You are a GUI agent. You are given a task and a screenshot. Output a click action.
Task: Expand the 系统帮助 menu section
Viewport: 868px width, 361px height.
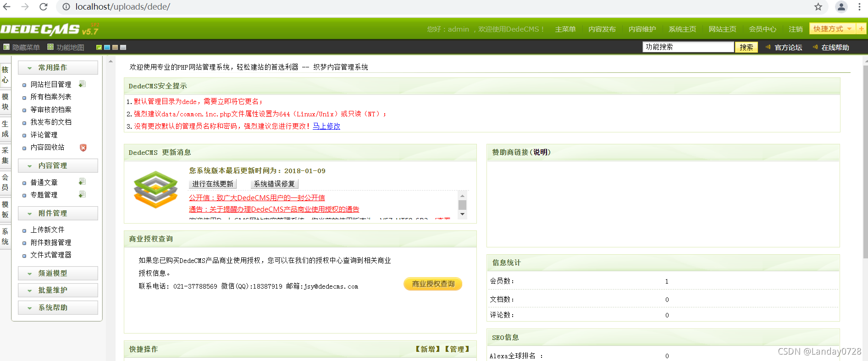[58, 307]
